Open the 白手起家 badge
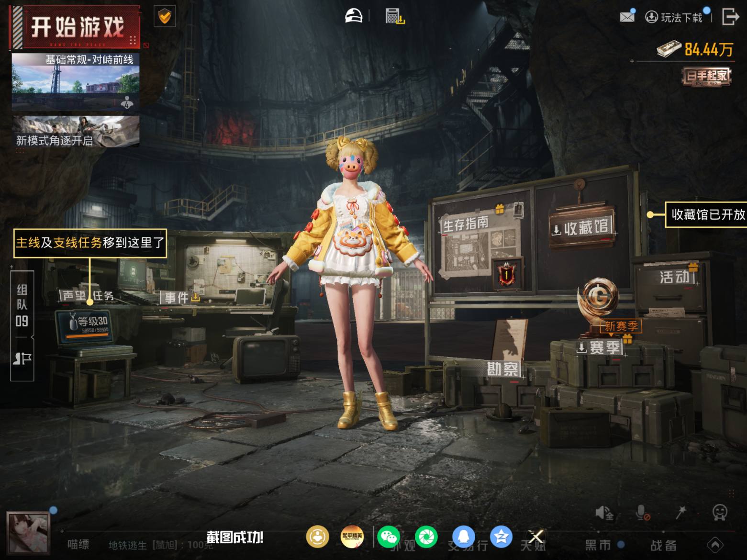Viewport: 747px width, 560px height. (x=707, y=77)
